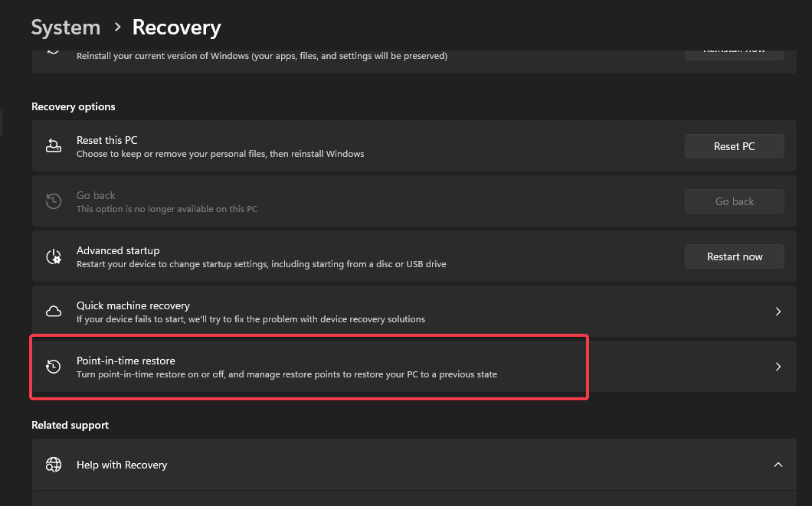Click the Recovery options section heading
Image resolution: width=812 pixels, height=506 pixels.
tap(74, 106)
